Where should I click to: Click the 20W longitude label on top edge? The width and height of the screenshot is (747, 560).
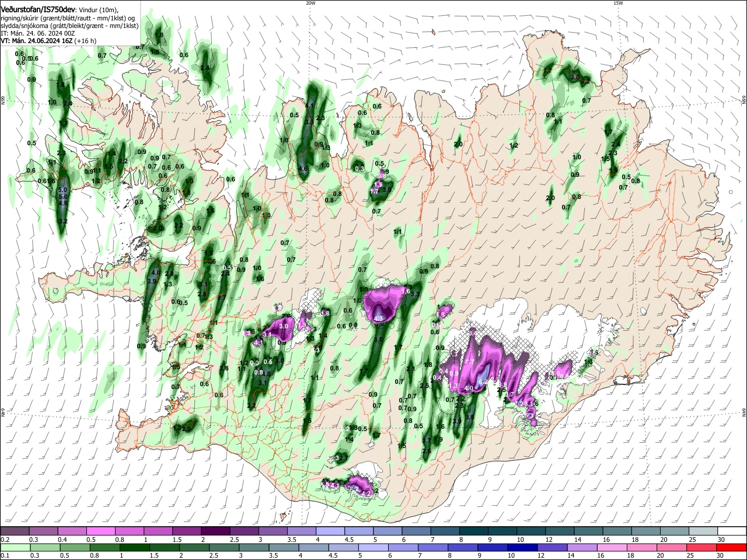[x=310, y=3]
